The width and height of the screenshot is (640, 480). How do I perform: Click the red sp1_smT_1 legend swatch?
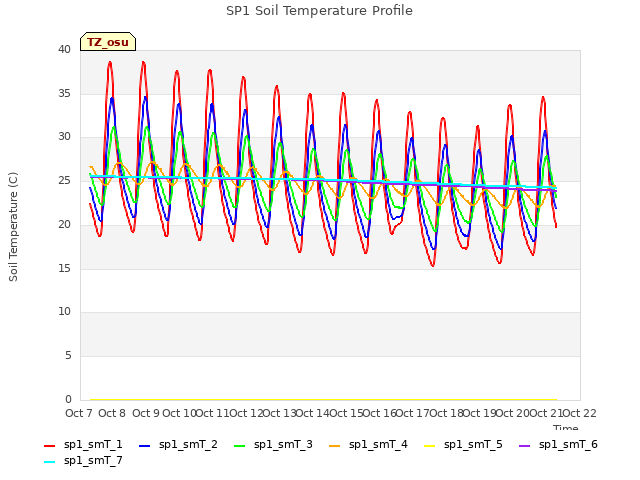coord(49,446)
